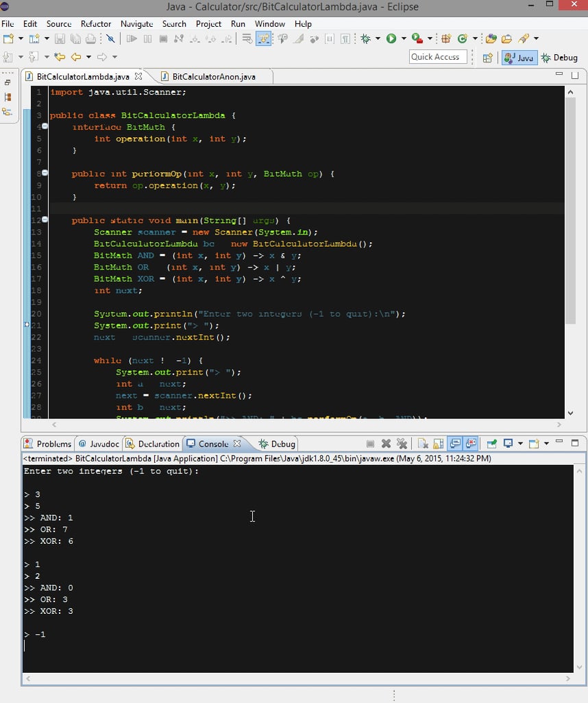Screen dimensions: 588x703
Task: Open the External Tools dropdown arrow
Action: point(430,39)
